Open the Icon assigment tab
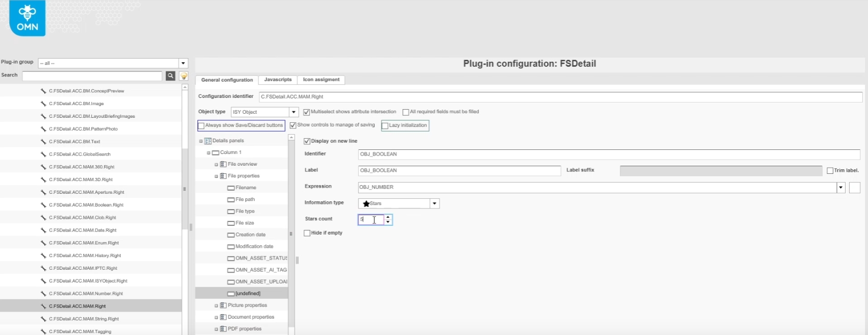The height and width of the screenshot is (335, 868). pos(321,80)
